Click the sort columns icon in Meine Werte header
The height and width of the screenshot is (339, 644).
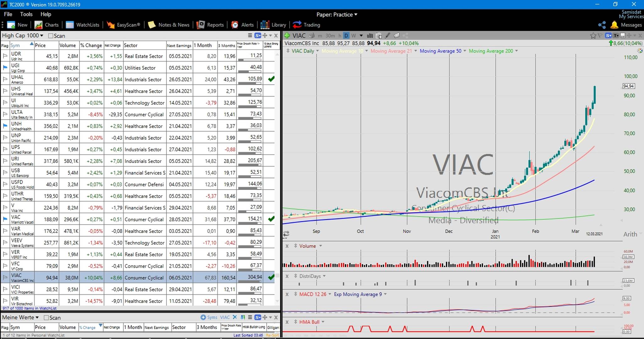(243, 317)
